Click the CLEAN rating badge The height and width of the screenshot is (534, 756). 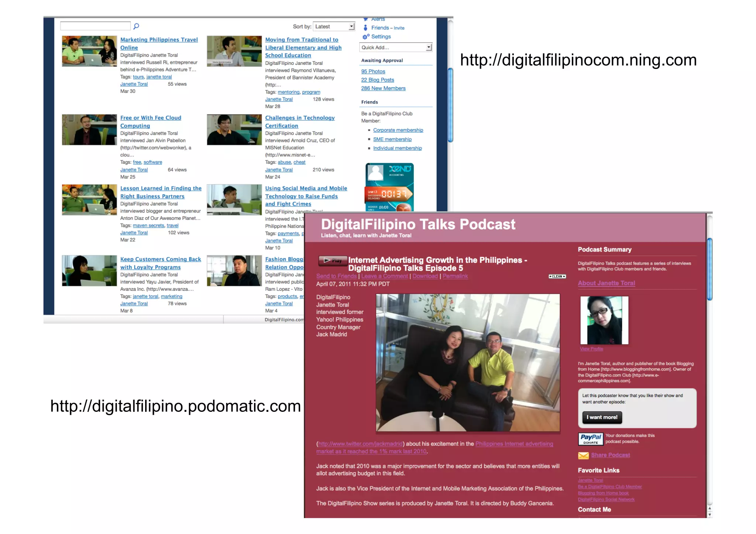click(557, 276)
